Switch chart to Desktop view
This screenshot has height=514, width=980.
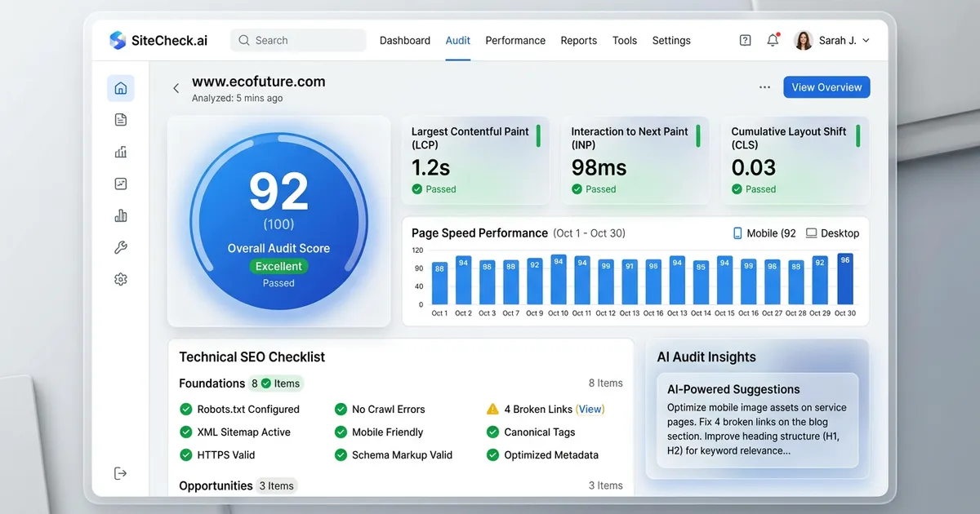pos(832,233)
